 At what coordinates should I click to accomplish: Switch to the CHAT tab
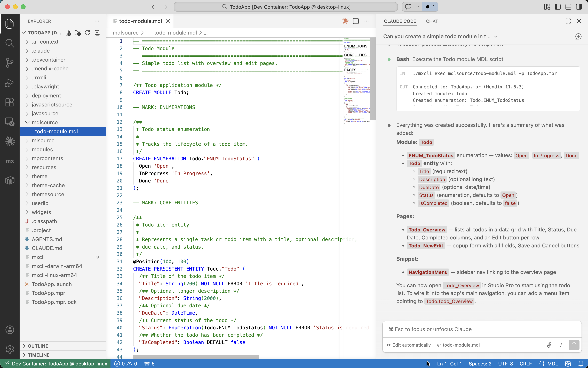point(432,21)
